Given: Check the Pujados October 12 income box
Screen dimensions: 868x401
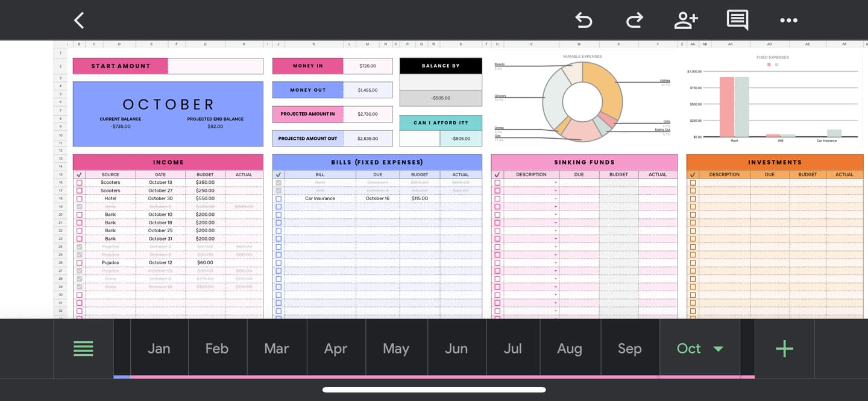Looking at the screenshot, I should pyautogui.click(x=79, y=263).
